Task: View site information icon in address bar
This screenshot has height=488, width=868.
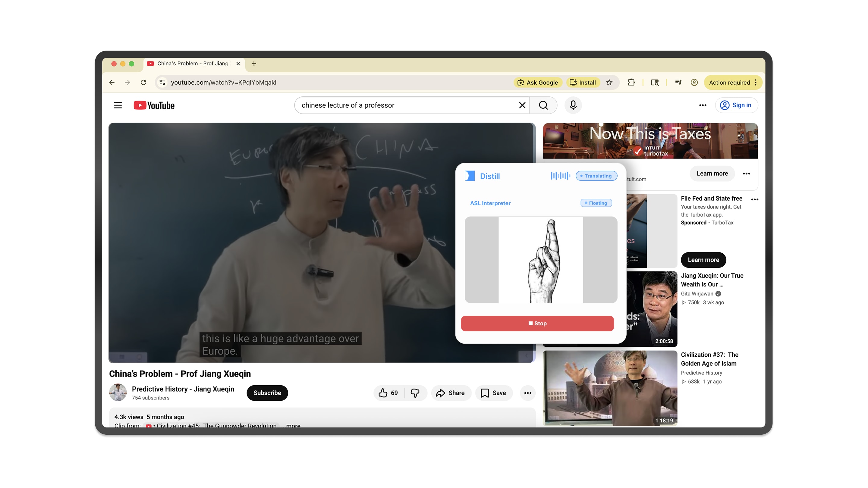Action: click(162, 83)
